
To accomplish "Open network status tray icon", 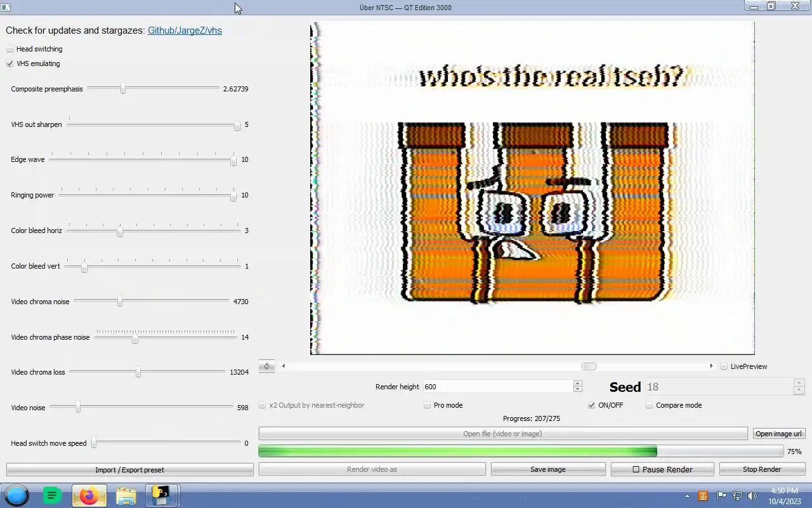I will 737,496.
